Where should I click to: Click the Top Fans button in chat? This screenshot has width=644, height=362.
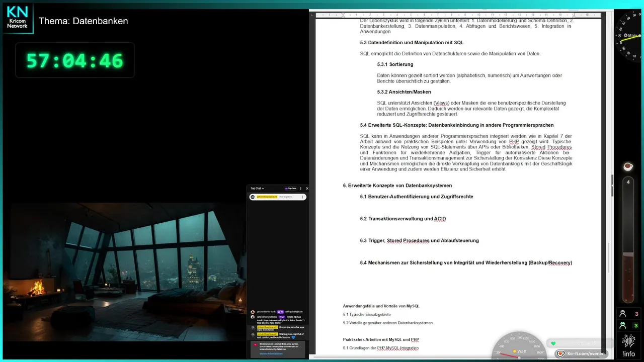(290, 189)
